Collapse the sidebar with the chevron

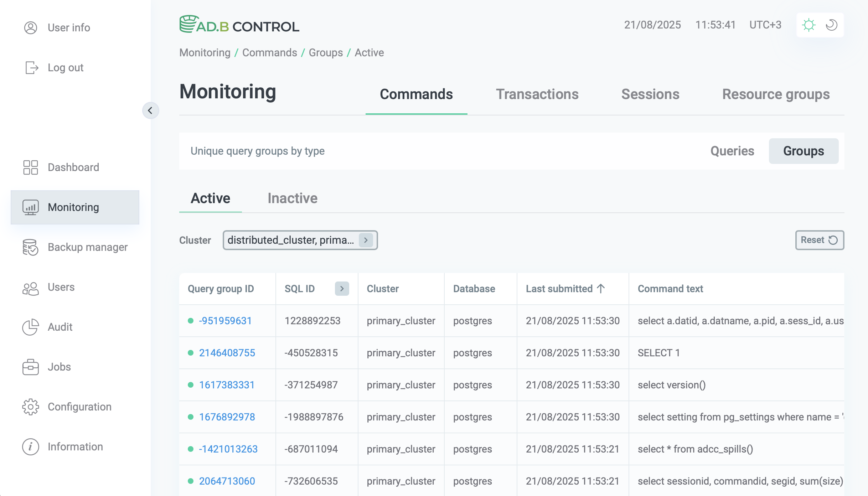pos(151,110)
